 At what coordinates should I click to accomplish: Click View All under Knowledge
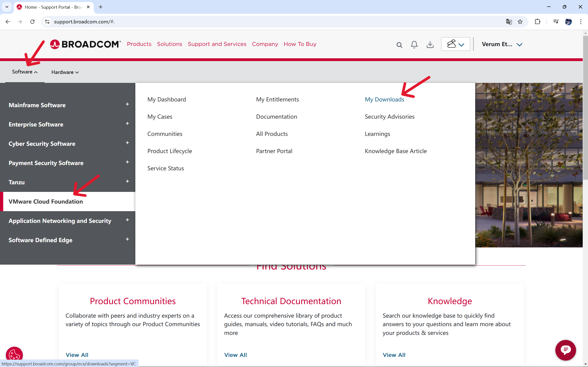tap(394, 355)
